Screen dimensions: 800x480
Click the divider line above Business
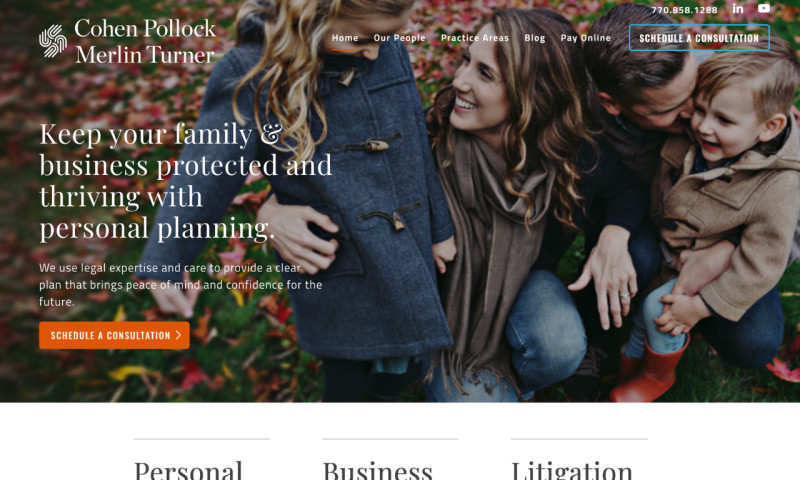pos(390,439)
